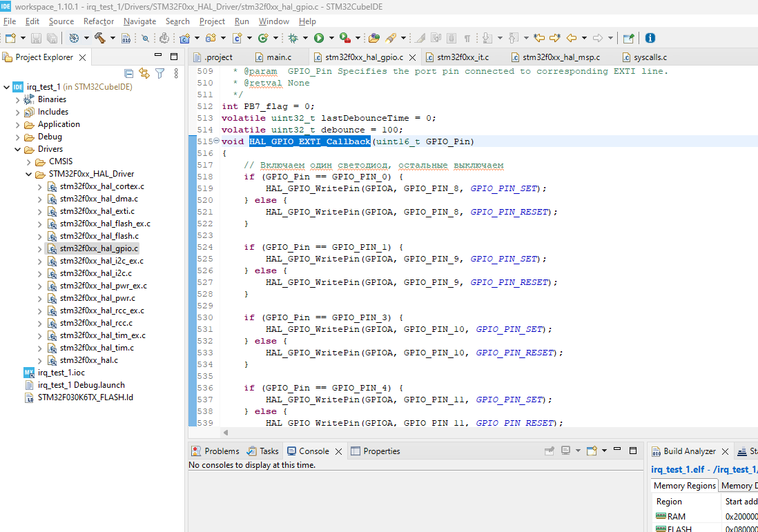
Task: Click the pin editor icon
Action: (x=628, y=38)
